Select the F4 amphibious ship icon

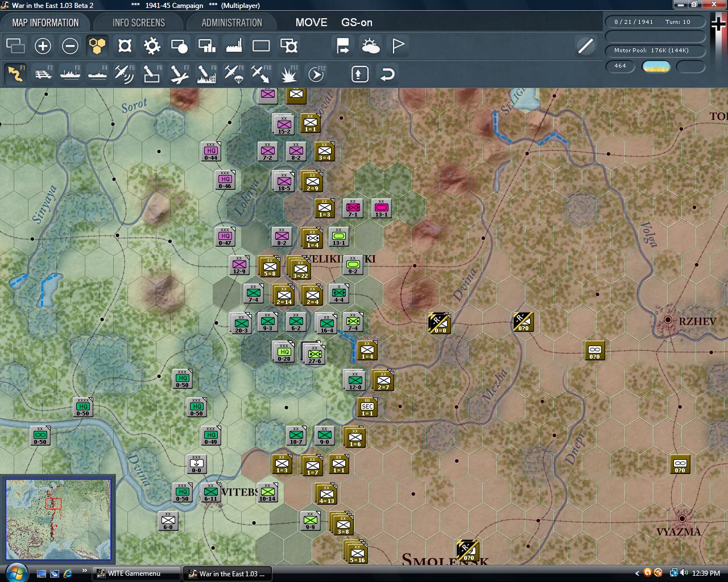97,74
